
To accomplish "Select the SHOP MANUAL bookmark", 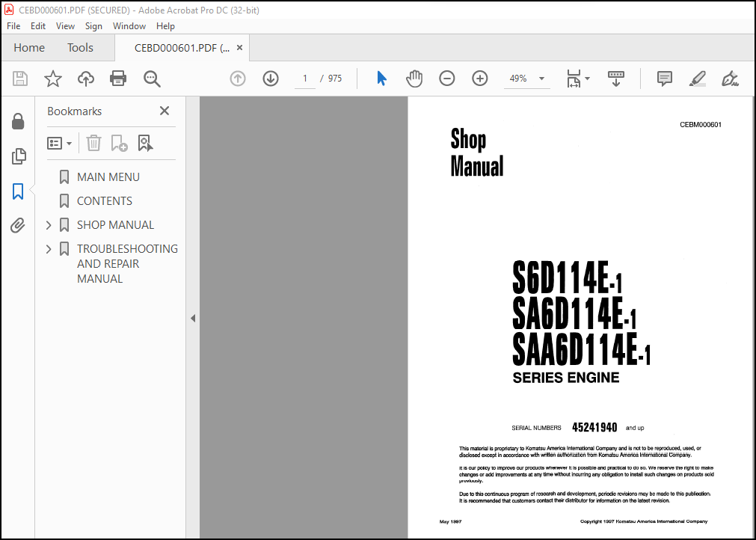I will (115, 225).
